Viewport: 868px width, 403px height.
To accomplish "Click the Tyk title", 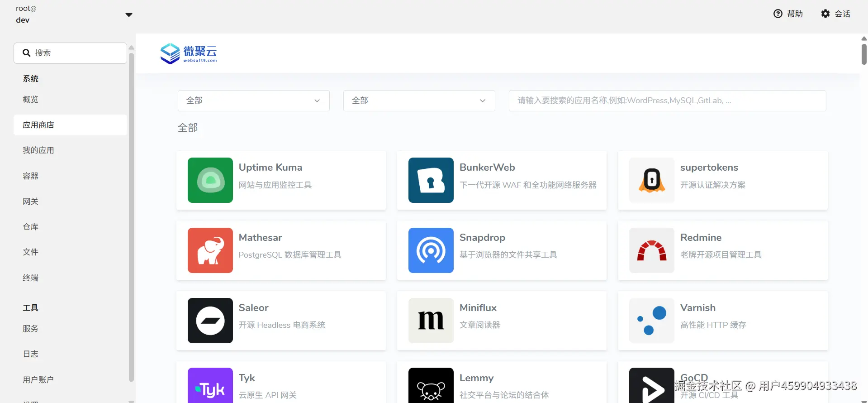I will tap(247, 378).
